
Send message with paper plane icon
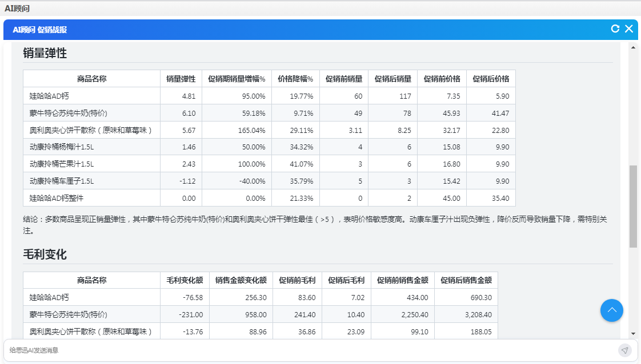pyautogui.click(x=624, y=350)
